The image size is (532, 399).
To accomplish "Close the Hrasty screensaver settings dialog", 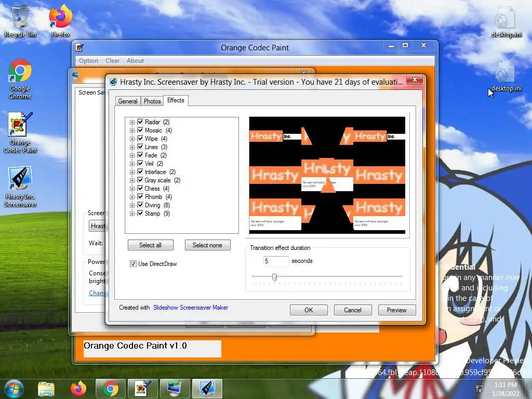I will tap(415, 79).
